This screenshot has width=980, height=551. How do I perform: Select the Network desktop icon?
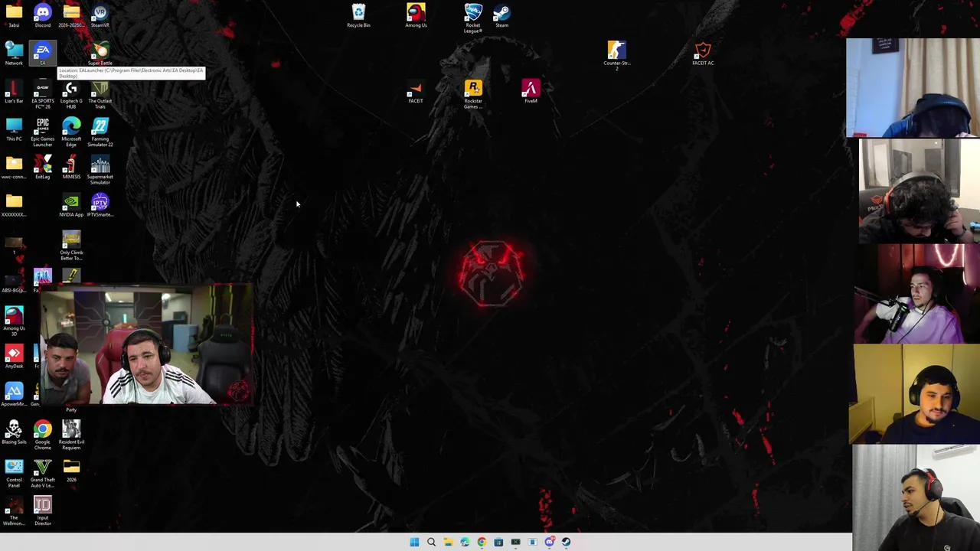[14, 54]
